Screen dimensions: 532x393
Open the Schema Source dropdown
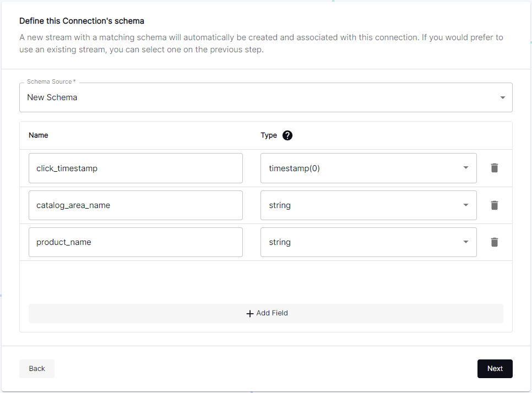(265, 97)
